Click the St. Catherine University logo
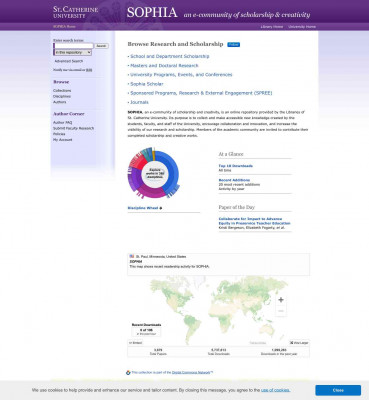 76,12
